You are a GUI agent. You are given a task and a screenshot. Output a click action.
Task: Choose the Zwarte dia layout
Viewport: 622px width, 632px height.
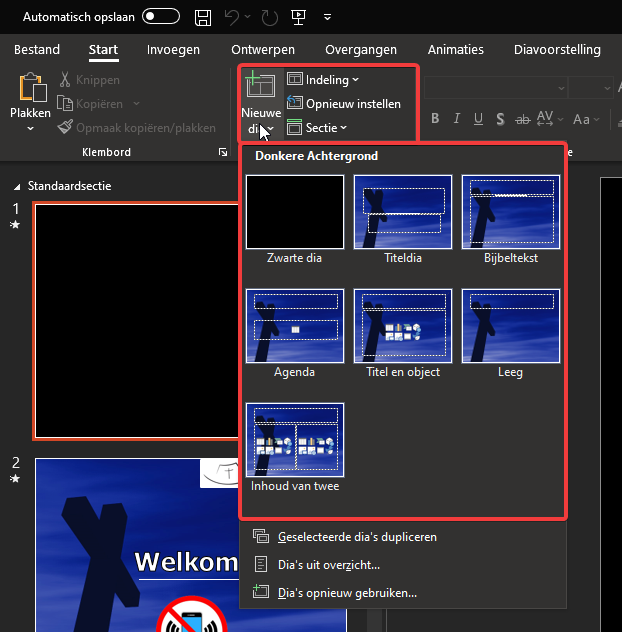(x=295, y=219)
